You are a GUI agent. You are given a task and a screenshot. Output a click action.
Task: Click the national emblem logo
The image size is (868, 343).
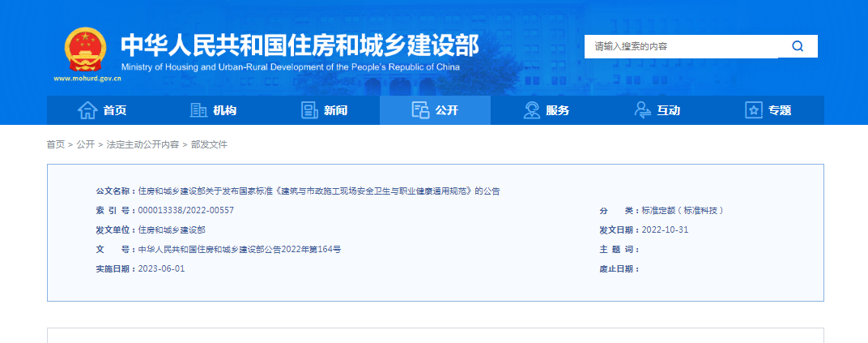(x=86, y=50)
